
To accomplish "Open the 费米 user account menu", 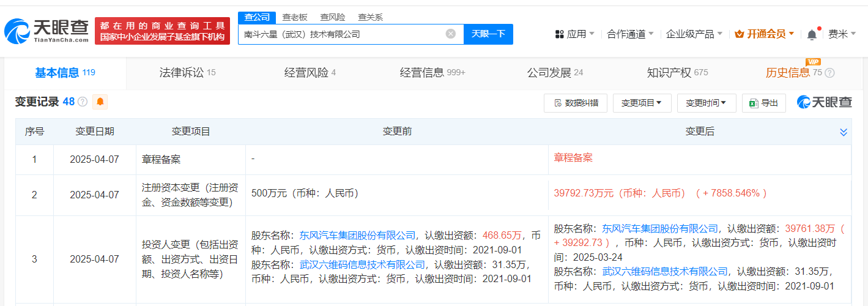I will tap(842, 34).
